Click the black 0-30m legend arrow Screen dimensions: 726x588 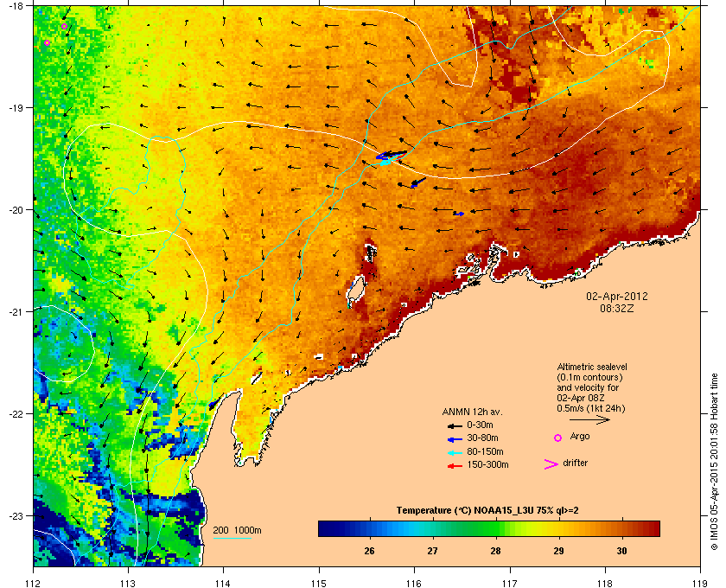455,425
